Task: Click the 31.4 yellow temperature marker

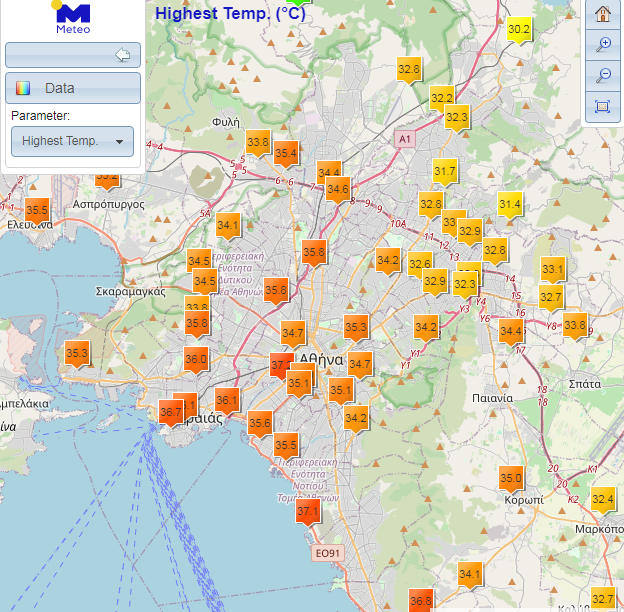Action: click(x=510, y=205)
